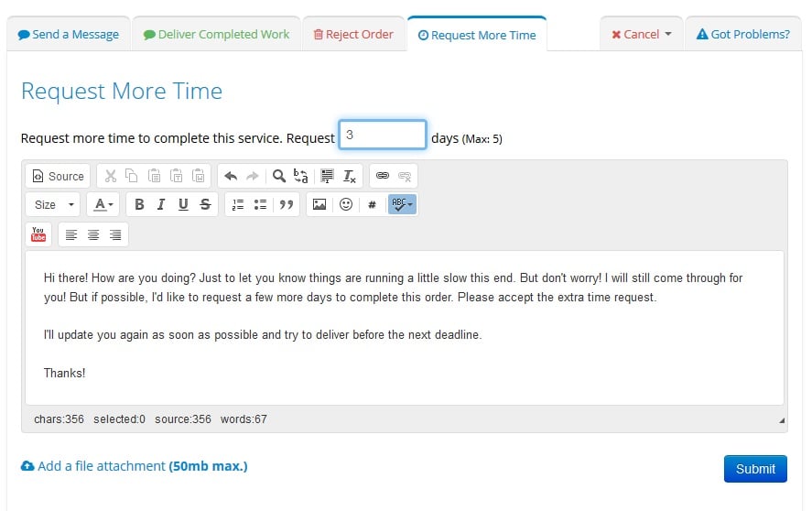Insert a YouTube video

(38, 234)
